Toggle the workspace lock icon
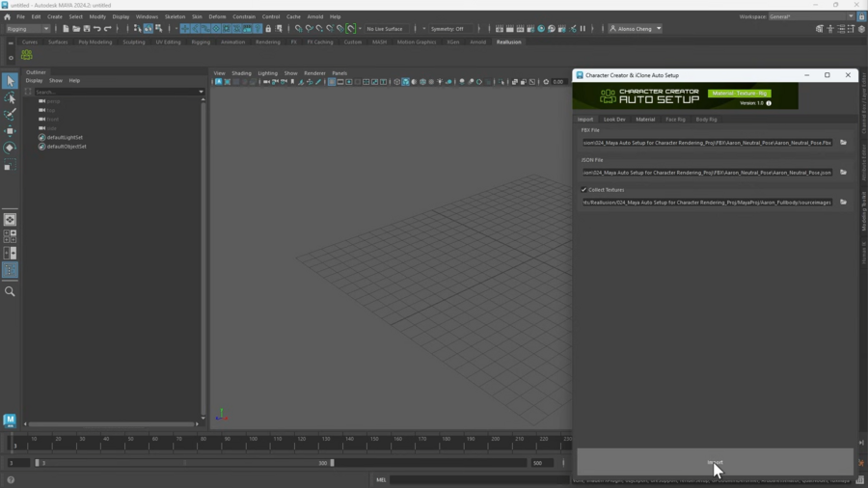Viewport: 868px width, 488px height. [861, 16]
